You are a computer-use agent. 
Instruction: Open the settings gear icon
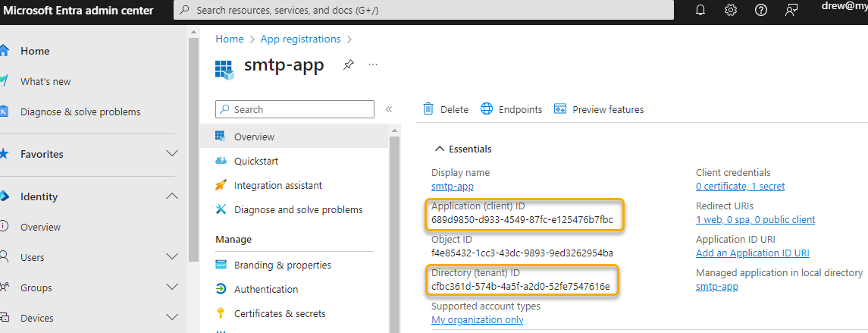pos(731,10)
